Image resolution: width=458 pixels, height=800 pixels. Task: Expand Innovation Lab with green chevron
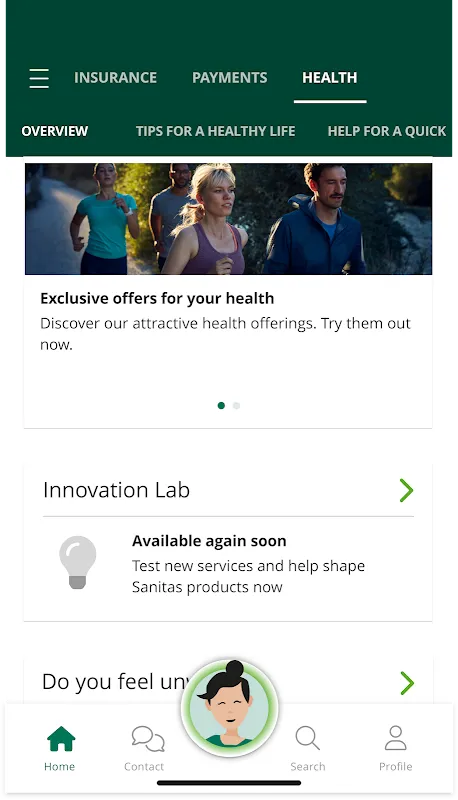tap(406, 490)
